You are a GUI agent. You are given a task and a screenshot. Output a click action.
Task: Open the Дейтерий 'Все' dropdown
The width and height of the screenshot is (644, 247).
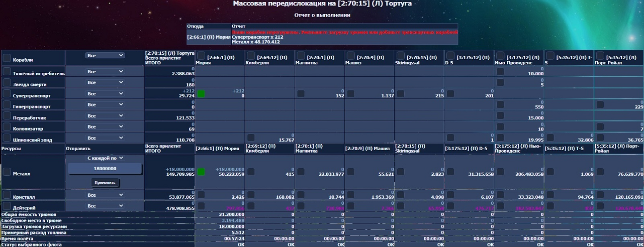point(105,206)
